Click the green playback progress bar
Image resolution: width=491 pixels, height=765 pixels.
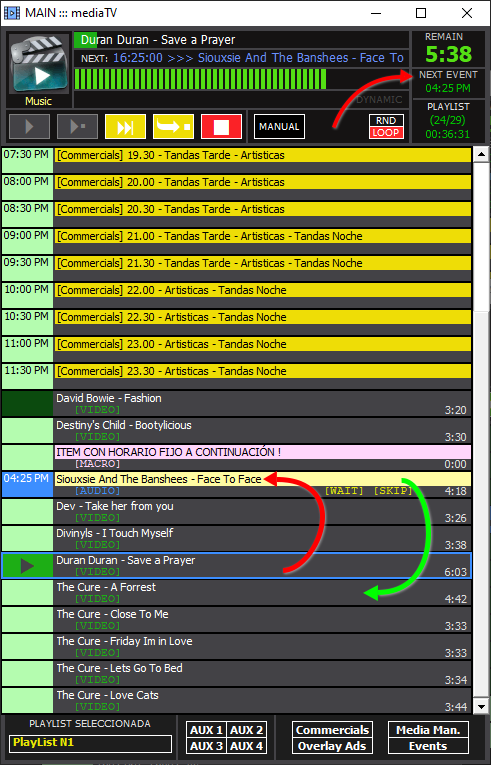(x=201, y=79)
